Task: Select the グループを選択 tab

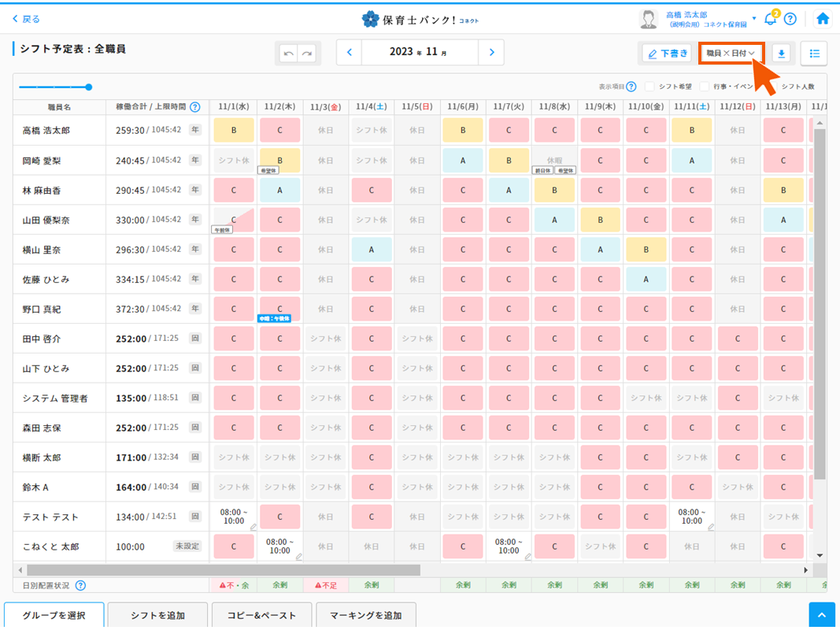Action: [x=54, y=616]
